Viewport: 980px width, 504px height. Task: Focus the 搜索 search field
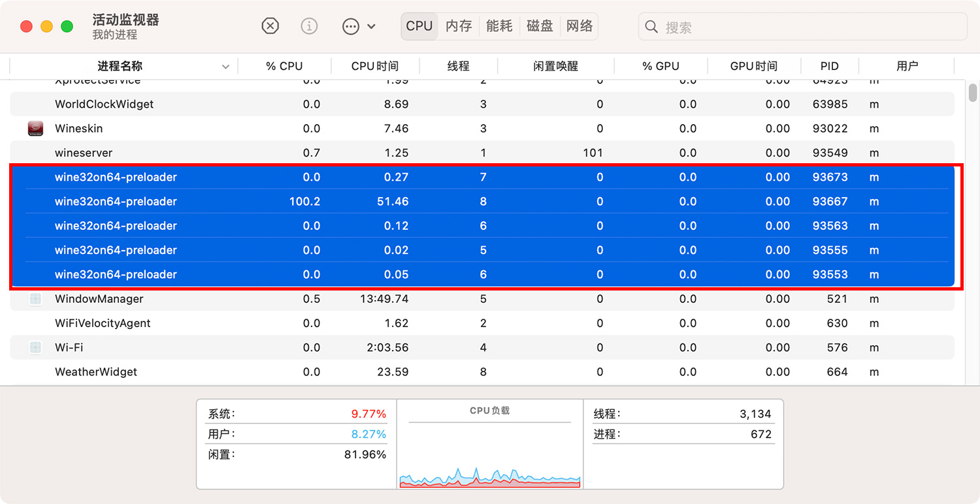tap(803, 27)
